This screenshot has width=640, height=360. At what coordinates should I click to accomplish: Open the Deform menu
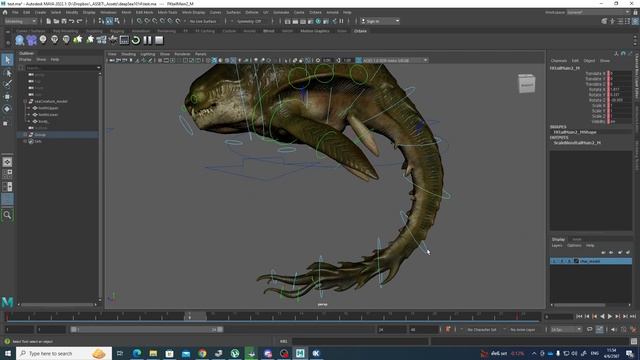click(252, 12)
